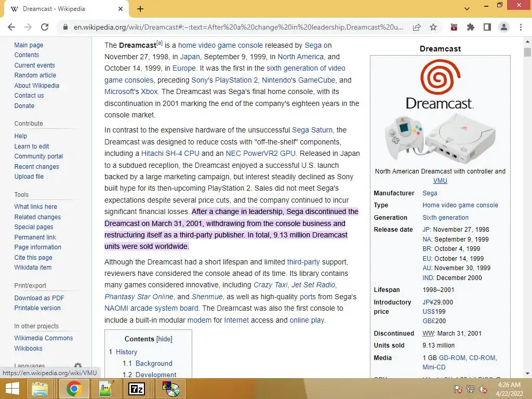Viewport: 532px width, 399px height.
Task: Click Download as PDF
Action: click(39, 298)
